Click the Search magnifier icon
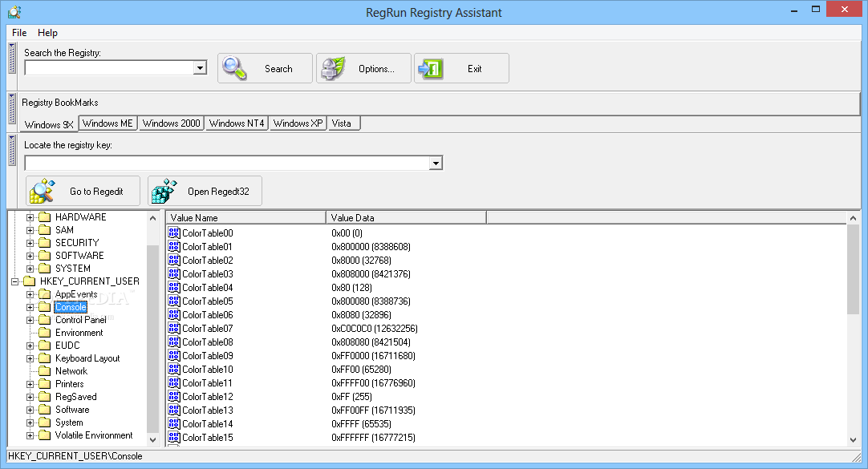The height and width of the screenshot is (469, 868). (234, 69)
